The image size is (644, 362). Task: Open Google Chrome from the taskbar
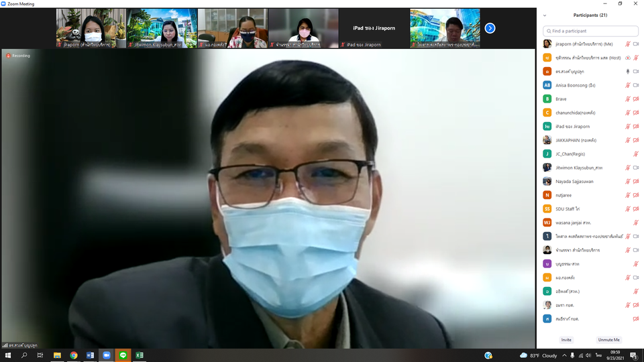pyautogui.click(x=74, y=355)
